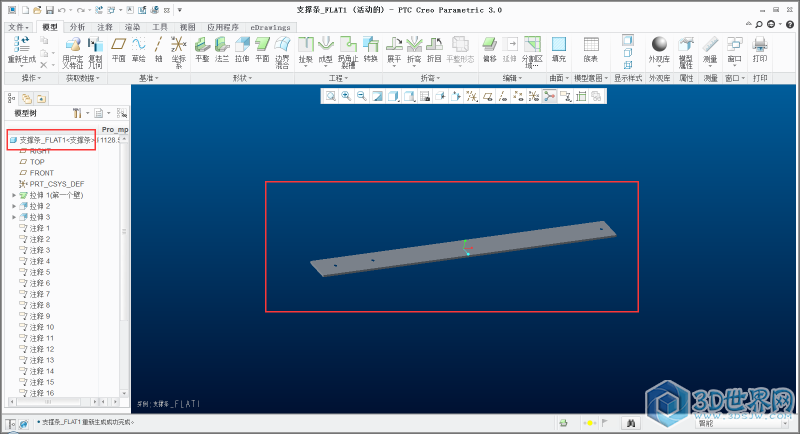Click the 打印 (Print) icon
The height and width of the screenshot is (434, 800).
point(760,46)
